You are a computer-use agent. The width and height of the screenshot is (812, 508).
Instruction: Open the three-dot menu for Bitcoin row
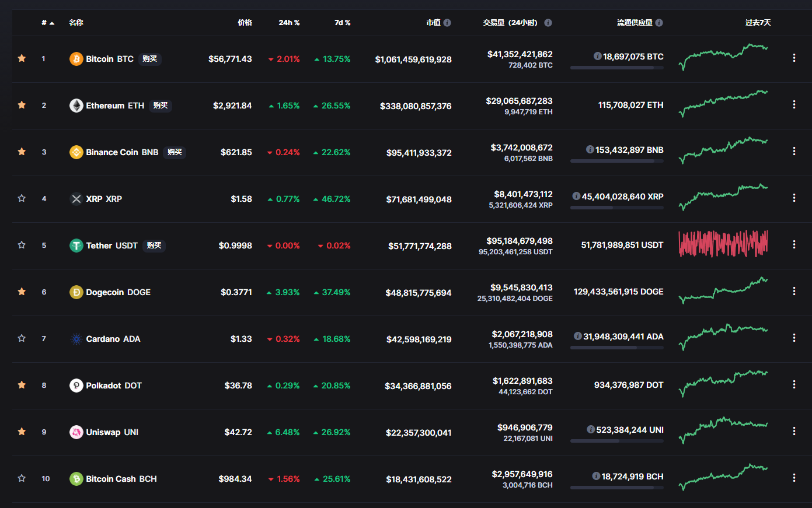(794, 58)
